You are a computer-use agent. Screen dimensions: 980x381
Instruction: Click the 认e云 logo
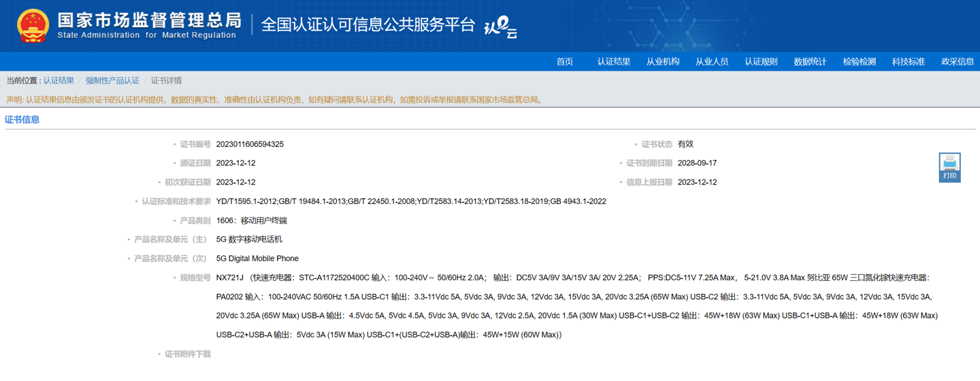(x=500, y=27)
